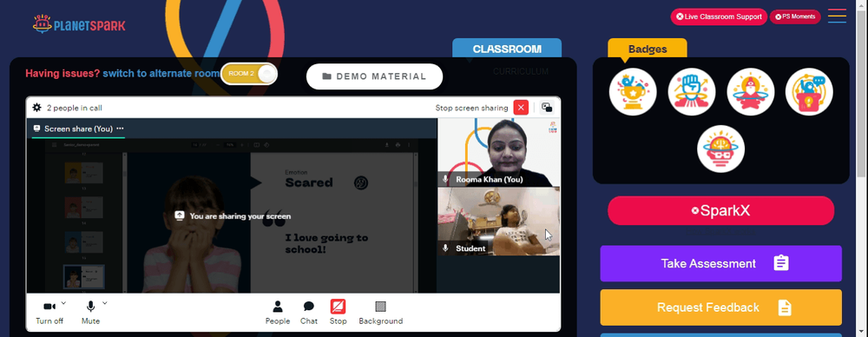This screenshot has height=337, width=868.
Task: Click the document icon on Request Feedback
Action: [x=785, y=307]
